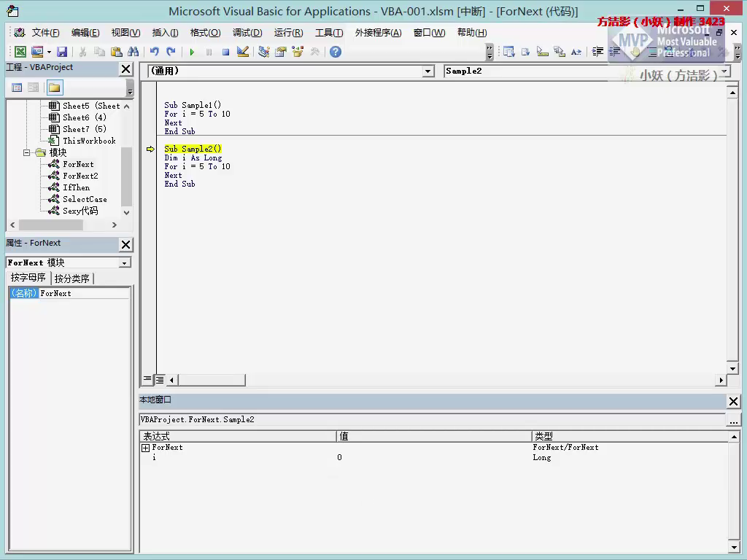This screenshot has width=747, height=560.
Task: Open the call stack ellipsis button
Action: point(734,420)
